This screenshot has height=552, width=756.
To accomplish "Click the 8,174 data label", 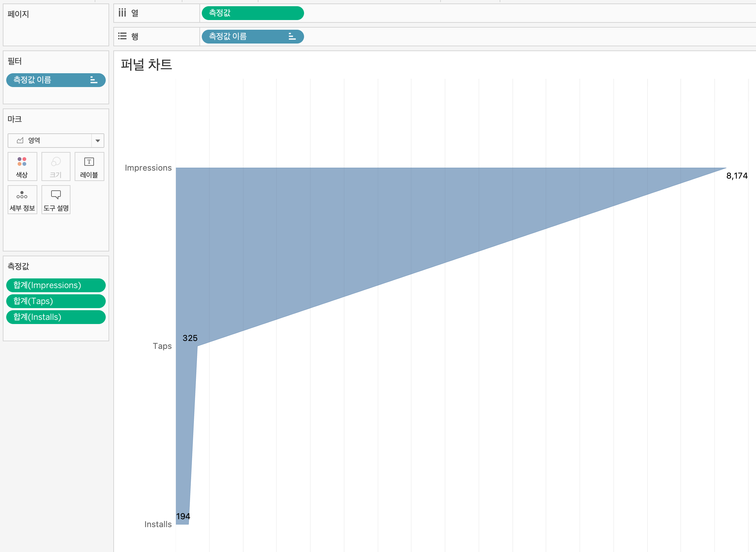I will pyautogui.click(x=737, y=176).
